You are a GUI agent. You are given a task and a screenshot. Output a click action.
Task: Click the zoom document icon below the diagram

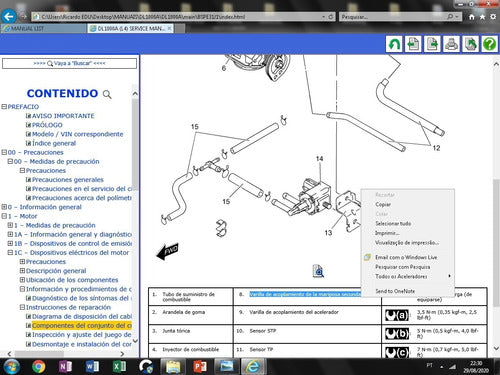(x=318, y=271)
